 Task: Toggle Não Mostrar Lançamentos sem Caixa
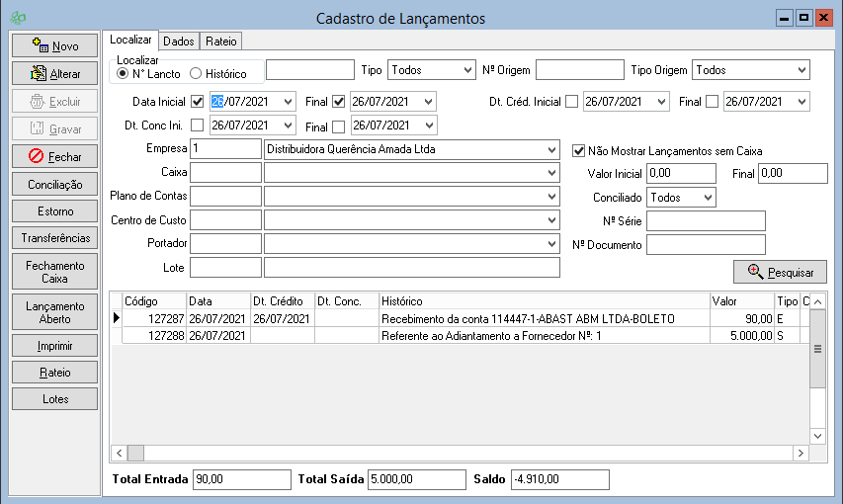[579, 150]
